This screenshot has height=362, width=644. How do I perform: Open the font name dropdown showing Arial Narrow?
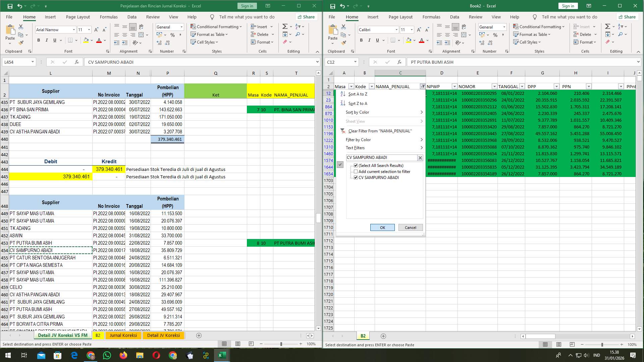tap(74, 29)
